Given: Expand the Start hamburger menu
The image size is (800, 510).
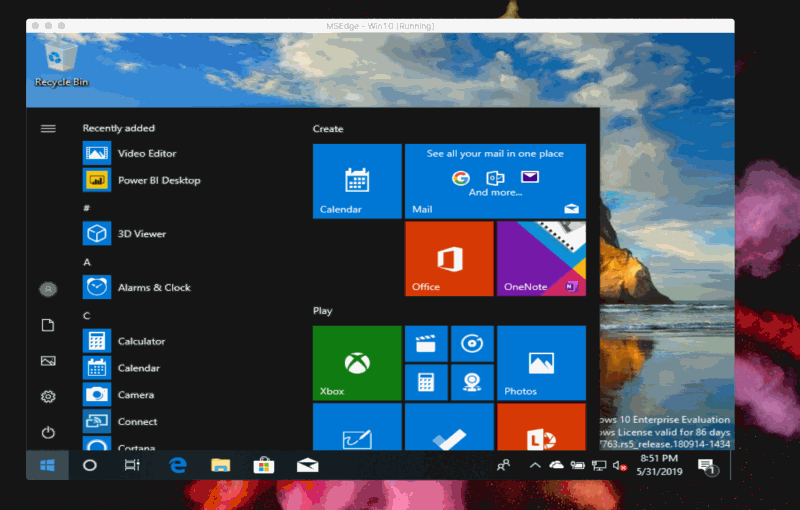Looking at the screenshot, I should point(48,128).
